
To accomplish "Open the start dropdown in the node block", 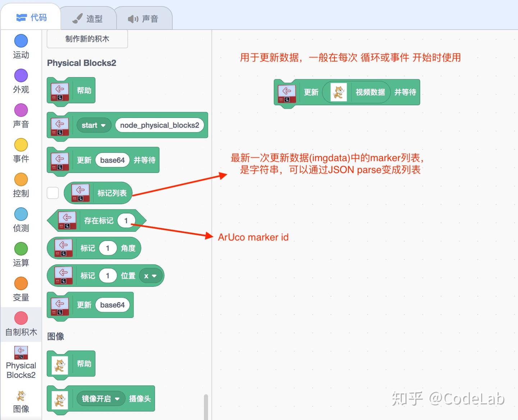I will pyautogui.click(x=94, y=125).
